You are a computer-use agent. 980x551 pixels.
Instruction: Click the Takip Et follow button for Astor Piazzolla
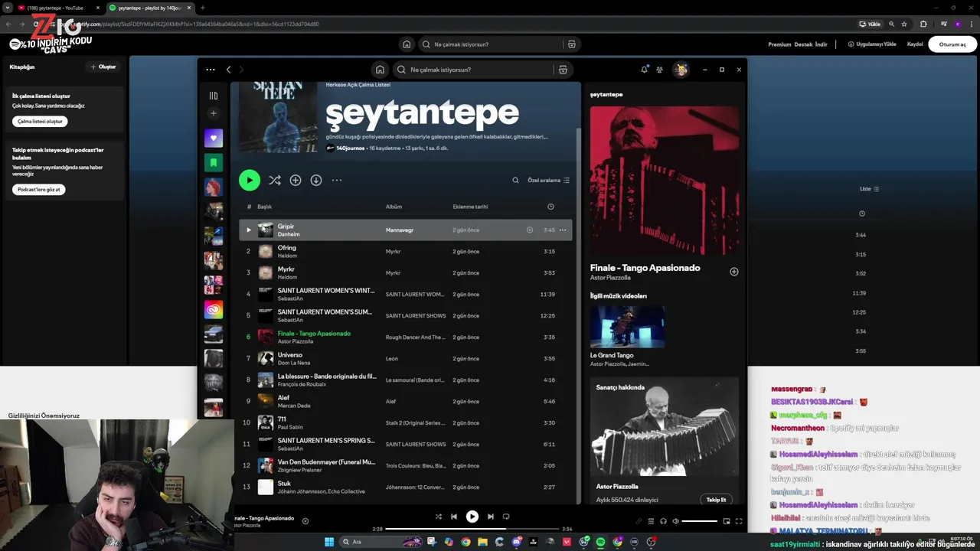tap(716, 500)
